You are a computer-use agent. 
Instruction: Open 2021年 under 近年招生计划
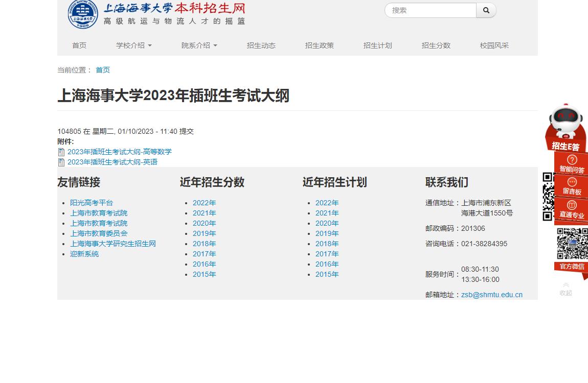[327, 213]
